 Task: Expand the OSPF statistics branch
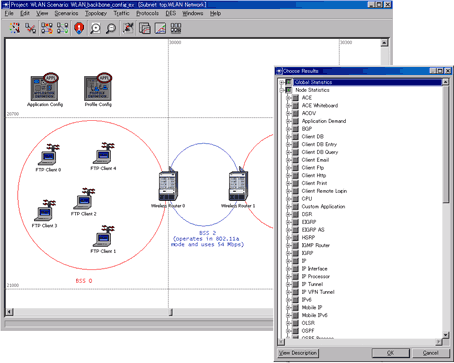pos(288,331)
